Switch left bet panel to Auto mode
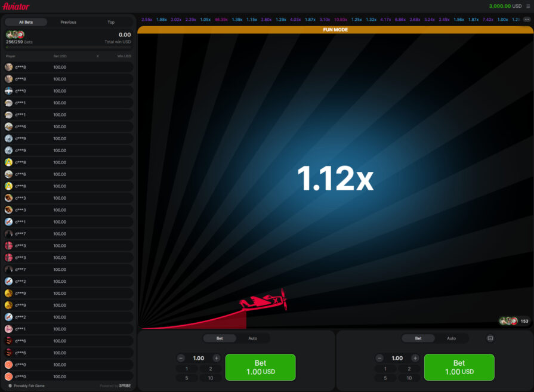The width and height of the screenshot is (534, 392). pos(252,338)
